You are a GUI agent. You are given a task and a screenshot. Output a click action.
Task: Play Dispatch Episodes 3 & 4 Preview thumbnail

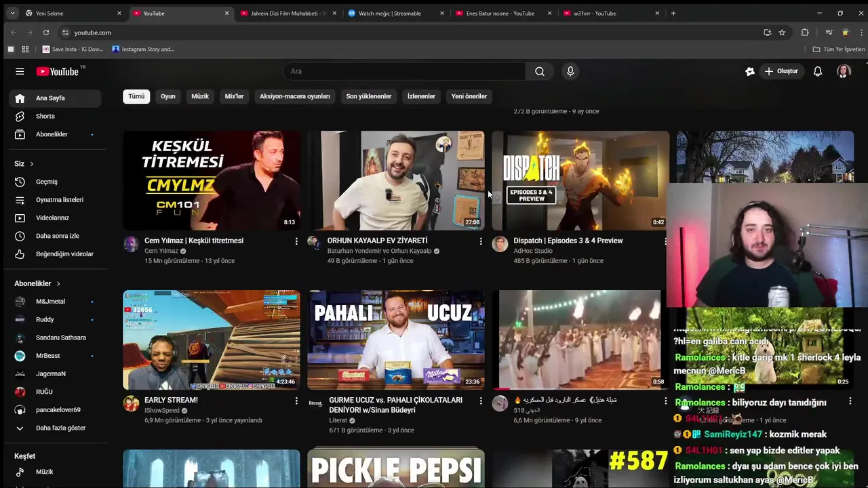click(x=580, y=180)
